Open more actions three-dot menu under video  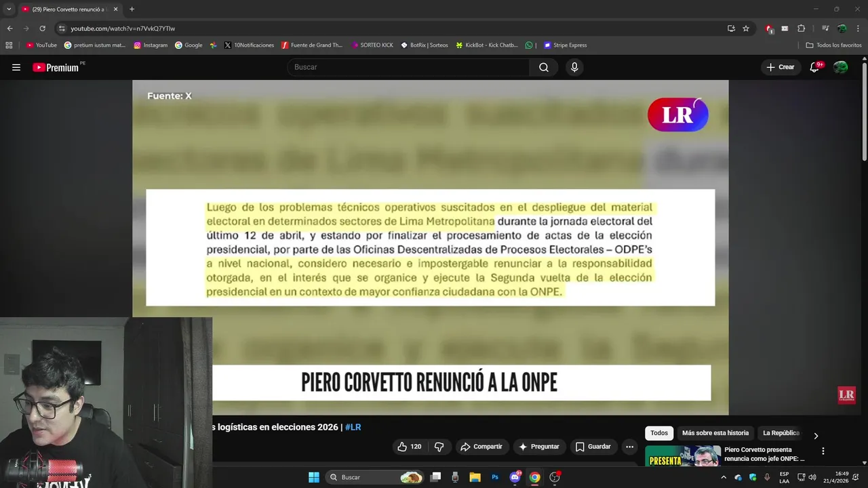tap(629, 447)
